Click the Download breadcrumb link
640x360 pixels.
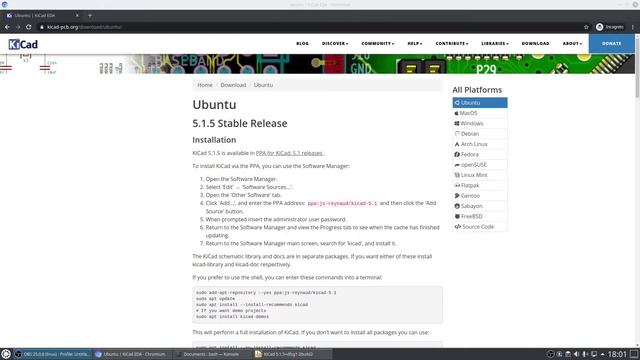233,85
